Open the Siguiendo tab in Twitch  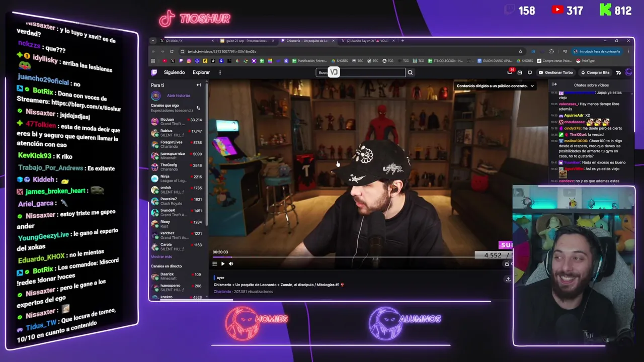[x=174, y=72]
